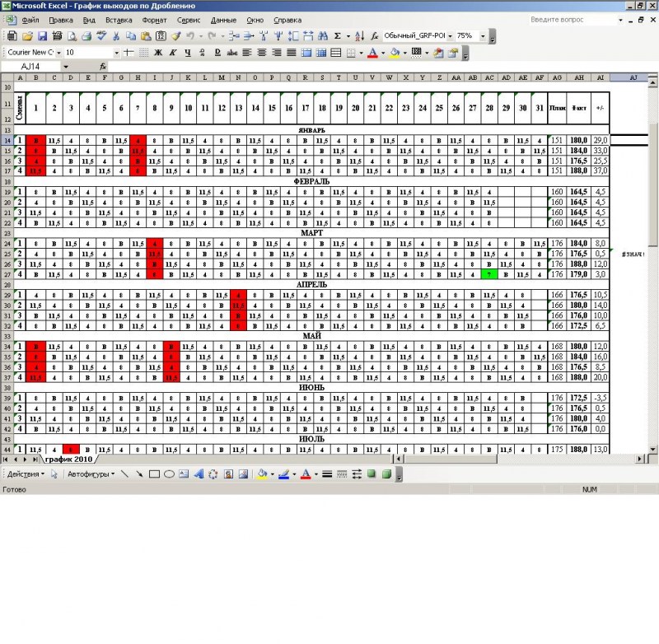659x644 pixels.
Task: Select the график 2010 sheet tab
Action: coord(68,460)
